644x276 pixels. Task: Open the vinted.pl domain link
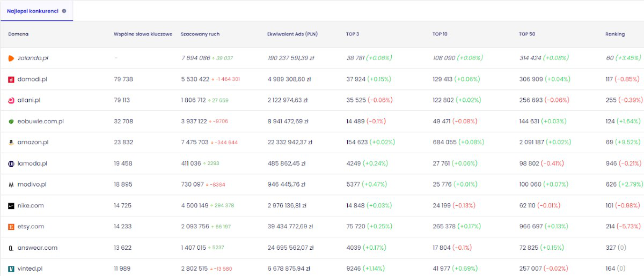point(30,269)
